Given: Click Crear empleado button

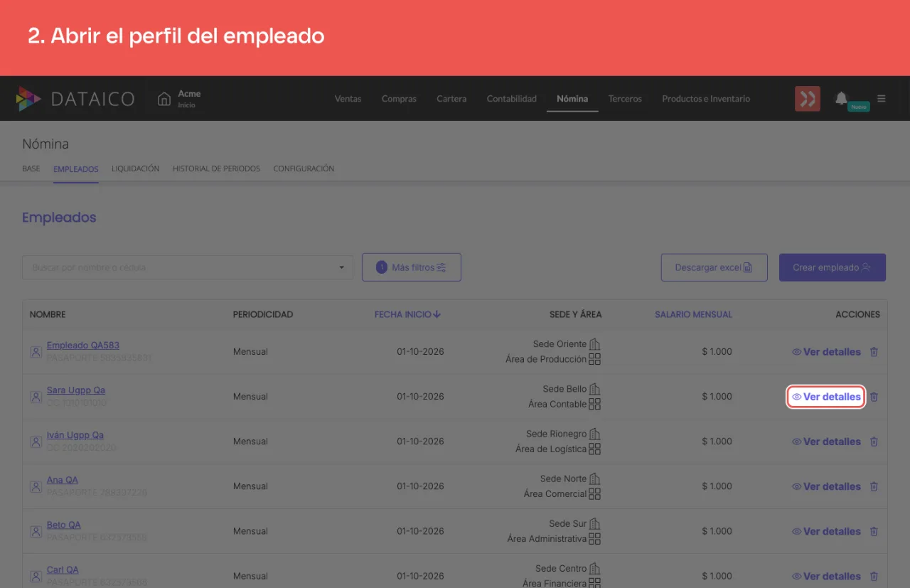Looking at the screenshot, I should click(833, 267).
